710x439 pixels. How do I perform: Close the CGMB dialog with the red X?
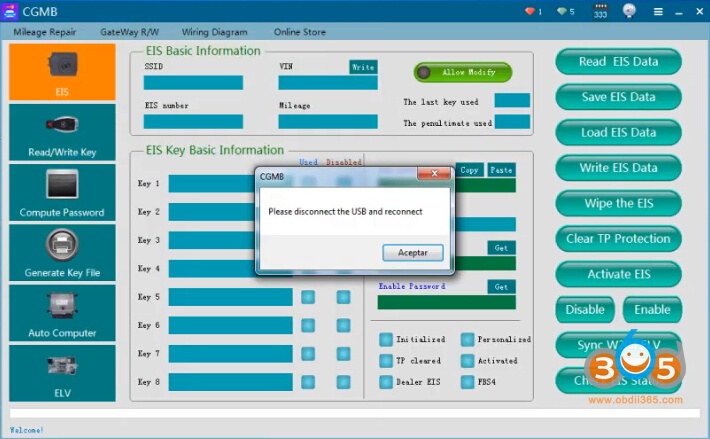434,173
